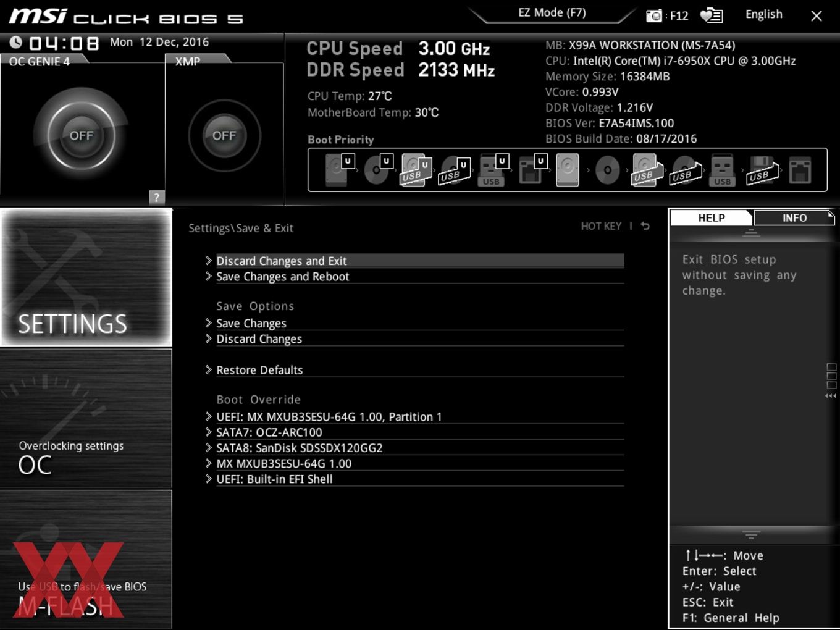Select the legacy hard disk boot icon without U badge
Image resolution: width=840 pixels, height=630 pixels.
[x=567, y=170]
